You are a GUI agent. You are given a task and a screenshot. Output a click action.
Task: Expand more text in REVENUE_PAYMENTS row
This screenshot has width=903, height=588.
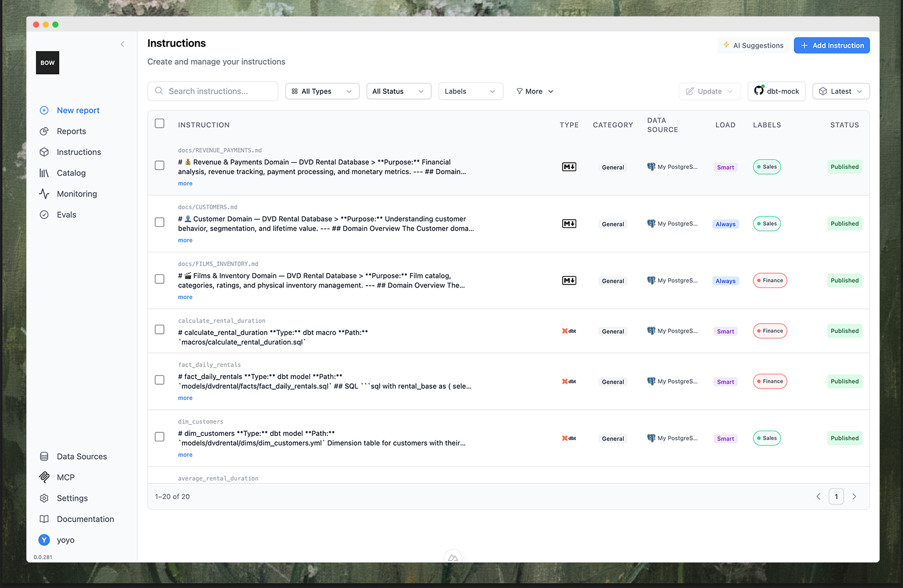pyautogui.click(x=185, y=184)
